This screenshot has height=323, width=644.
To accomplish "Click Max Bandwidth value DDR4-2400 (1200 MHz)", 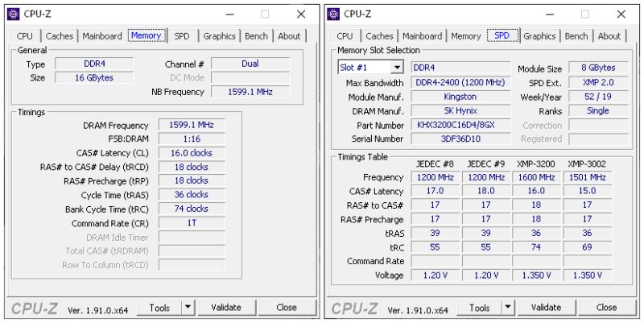I will click(460, 83).
